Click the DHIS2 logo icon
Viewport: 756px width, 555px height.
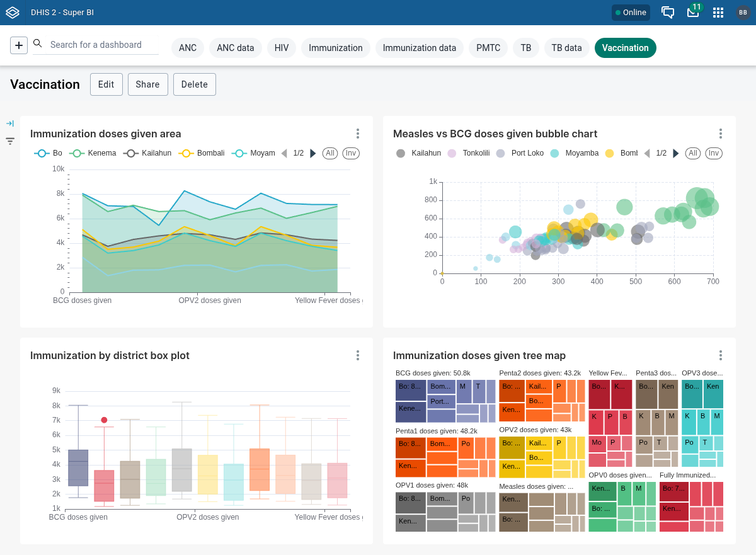pos(13,13)
